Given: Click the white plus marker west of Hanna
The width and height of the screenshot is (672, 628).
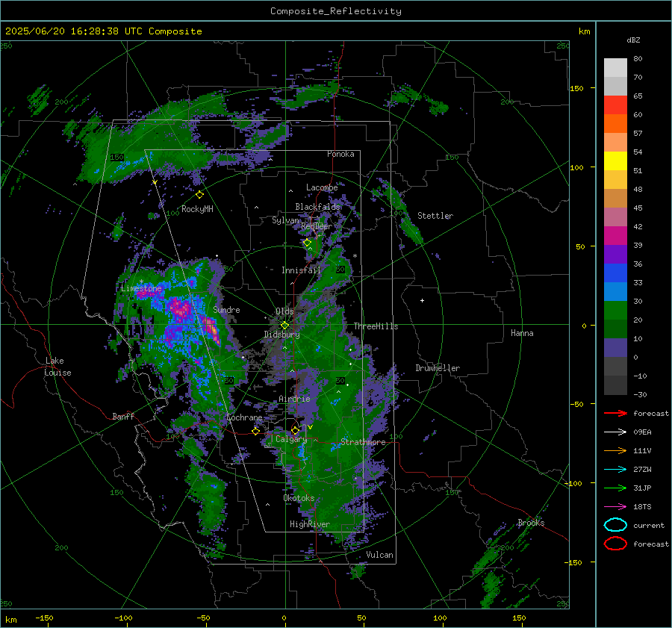Looking at the screenshot, I should (x=422, y=300).
